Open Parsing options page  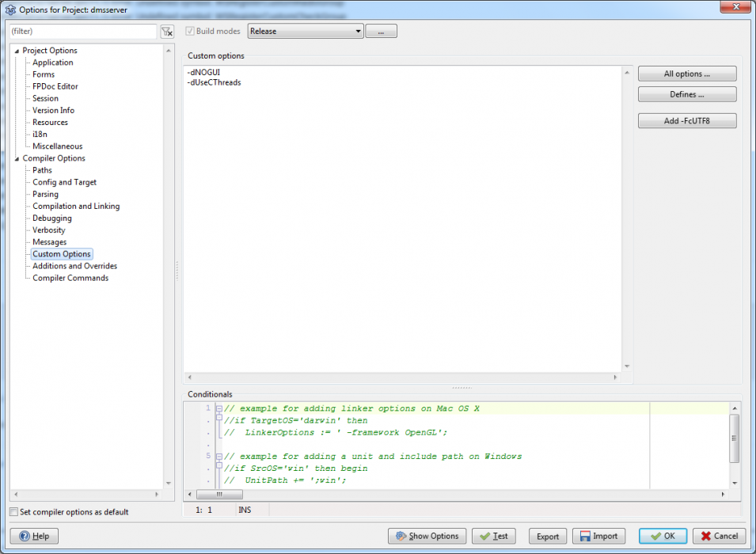pyautogui.click(x=45, y=195)
